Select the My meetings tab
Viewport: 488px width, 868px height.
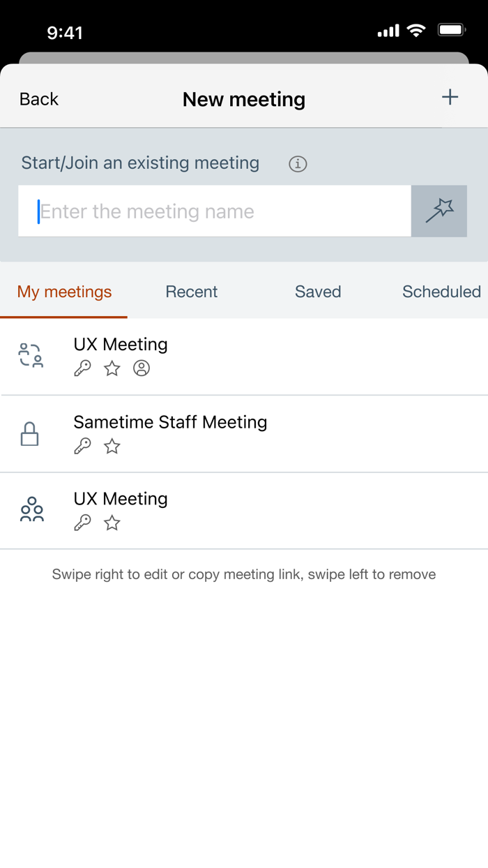pos(64,292)
